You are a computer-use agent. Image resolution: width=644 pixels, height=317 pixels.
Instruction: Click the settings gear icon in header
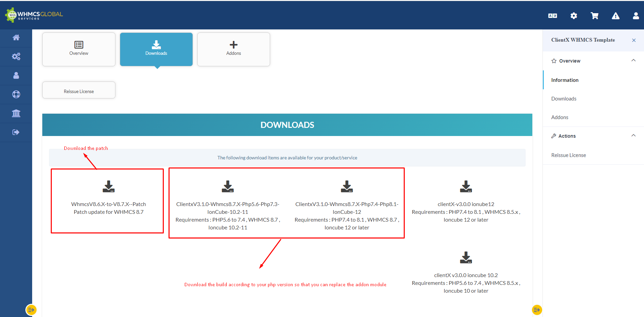point(574,16)
